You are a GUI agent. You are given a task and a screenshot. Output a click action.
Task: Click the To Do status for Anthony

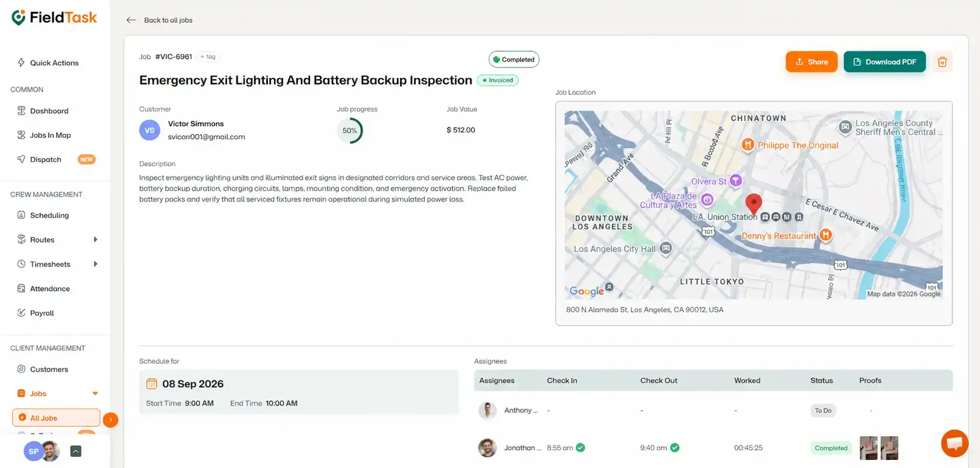tap(823, 411)
